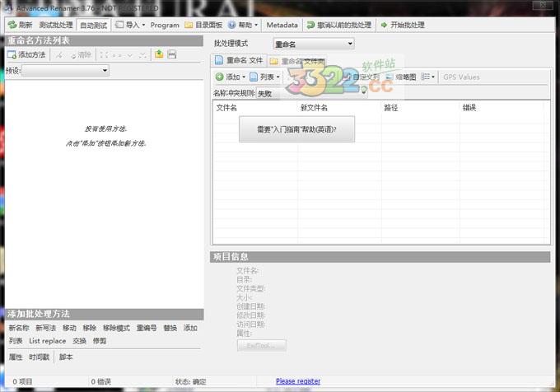Open the view mode list icon dropdown
Viewport: 560px width, 392px height.
tap(427, 77)
